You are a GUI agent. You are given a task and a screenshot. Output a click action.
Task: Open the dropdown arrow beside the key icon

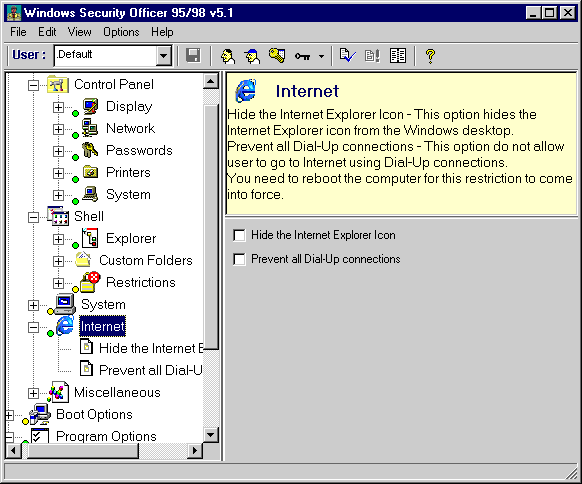click(x=321, y=56)
